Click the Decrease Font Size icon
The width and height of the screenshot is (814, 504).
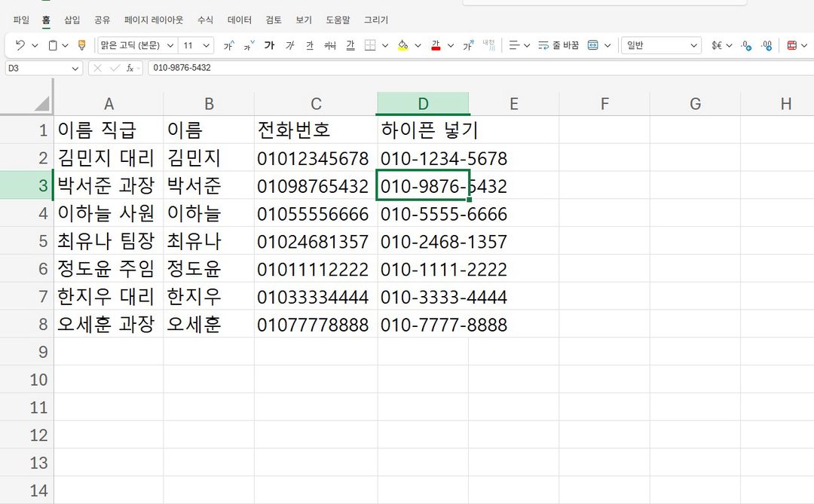249,45
